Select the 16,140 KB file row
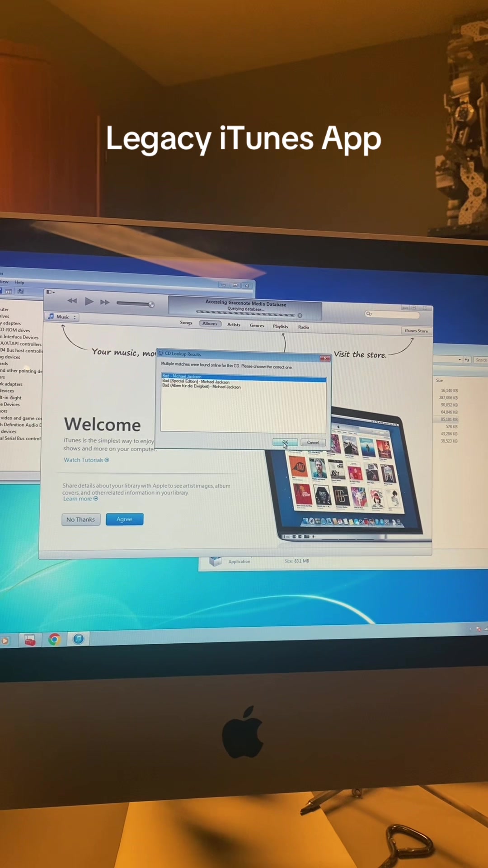 tap(449, 390)
